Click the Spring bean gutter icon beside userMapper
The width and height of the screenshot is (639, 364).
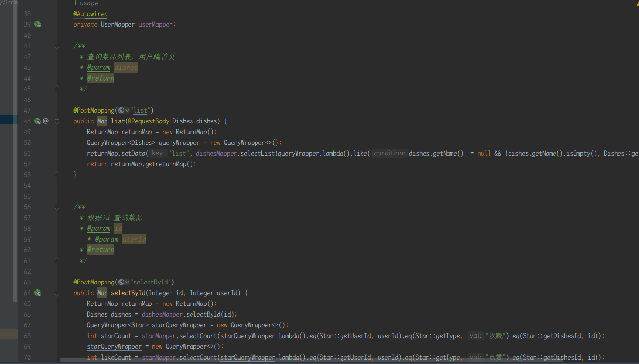pos(38,24)
